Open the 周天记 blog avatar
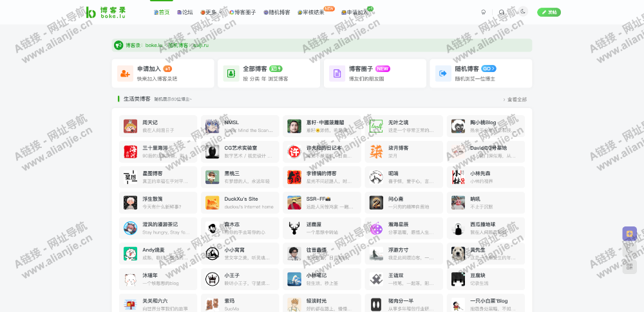 point(130,126)
